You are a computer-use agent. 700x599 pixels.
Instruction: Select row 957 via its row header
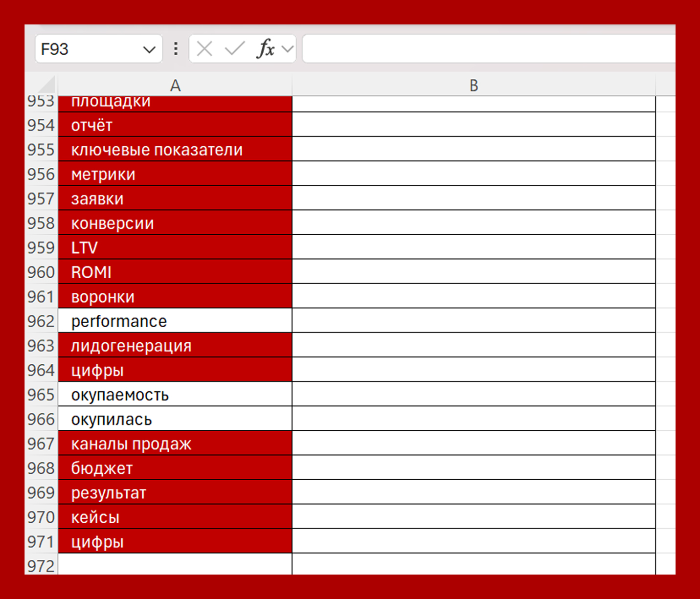pos(41,199)
